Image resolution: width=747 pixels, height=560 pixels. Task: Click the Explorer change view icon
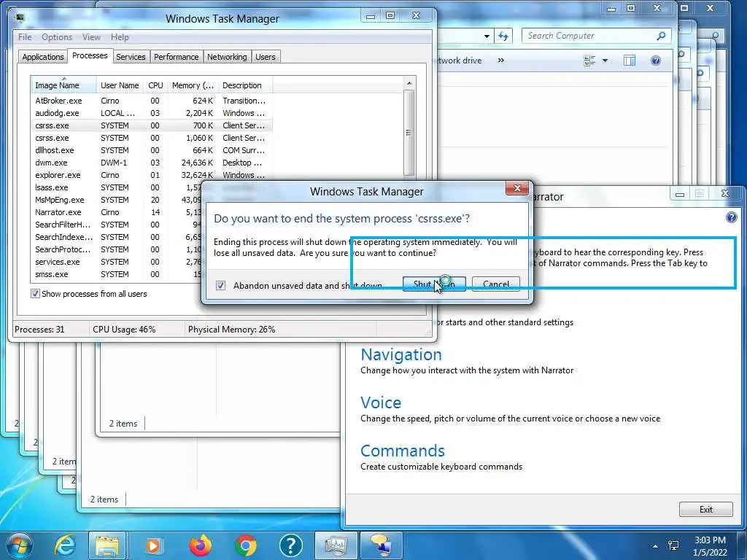tap(589, 61)
